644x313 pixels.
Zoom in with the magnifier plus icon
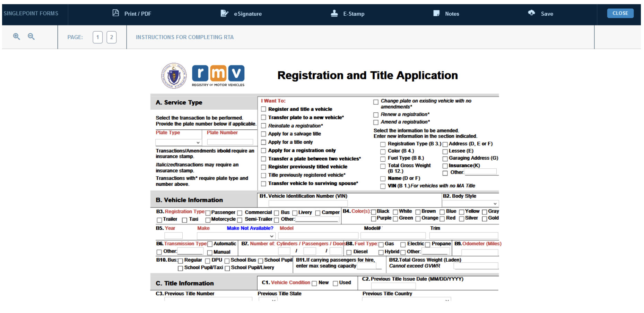click(16, 36)
